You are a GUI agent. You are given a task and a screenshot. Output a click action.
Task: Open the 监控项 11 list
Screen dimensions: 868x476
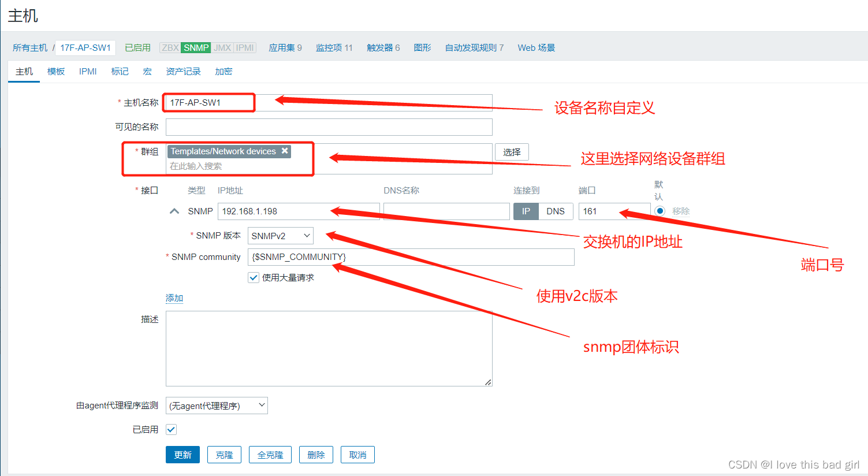(x=334, y=48)
